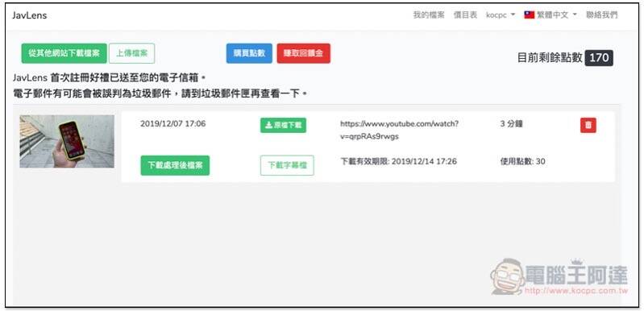This screenshot has height=311, width=644.
Task: Go to 聯絡我們 in the top menu
Action: click(602, 15)
